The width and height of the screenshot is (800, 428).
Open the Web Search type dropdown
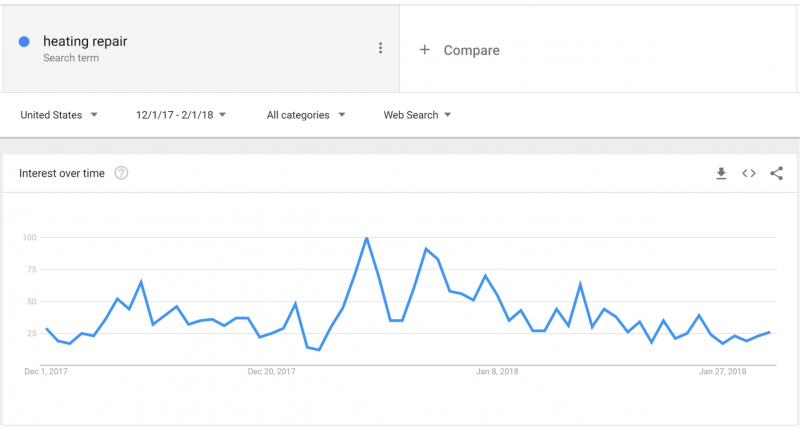(417, 115)
